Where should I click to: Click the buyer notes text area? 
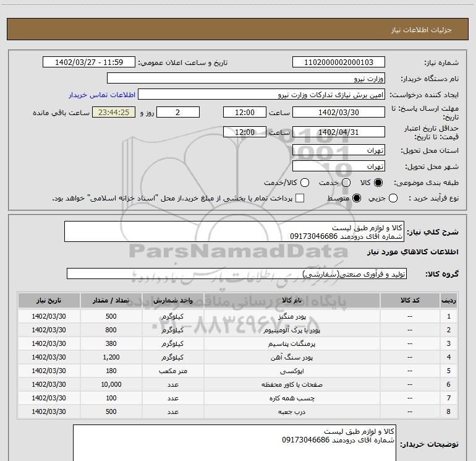tap(235, 443)
